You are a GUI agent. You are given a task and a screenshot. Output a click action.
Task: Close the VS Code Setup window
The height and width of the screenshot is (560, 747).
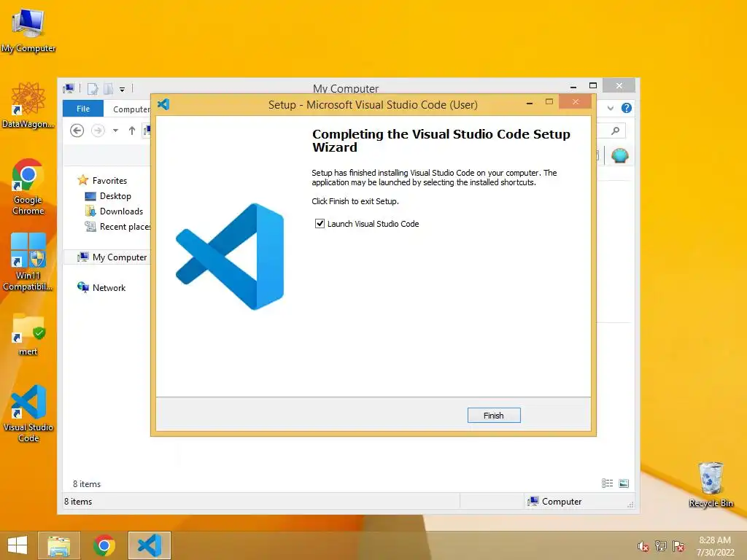576,102
